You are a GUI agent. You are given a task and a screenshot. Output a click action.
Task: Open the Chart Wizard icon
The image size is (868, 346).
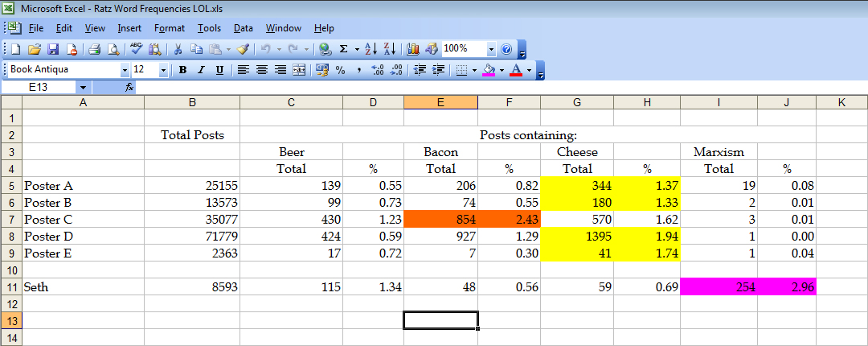(413, 49)
